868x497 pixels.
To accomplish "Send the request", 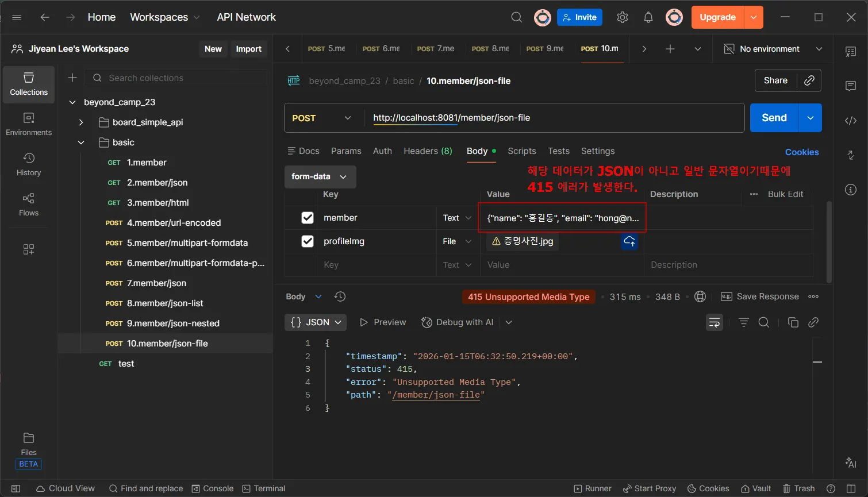I will point(774,118).
